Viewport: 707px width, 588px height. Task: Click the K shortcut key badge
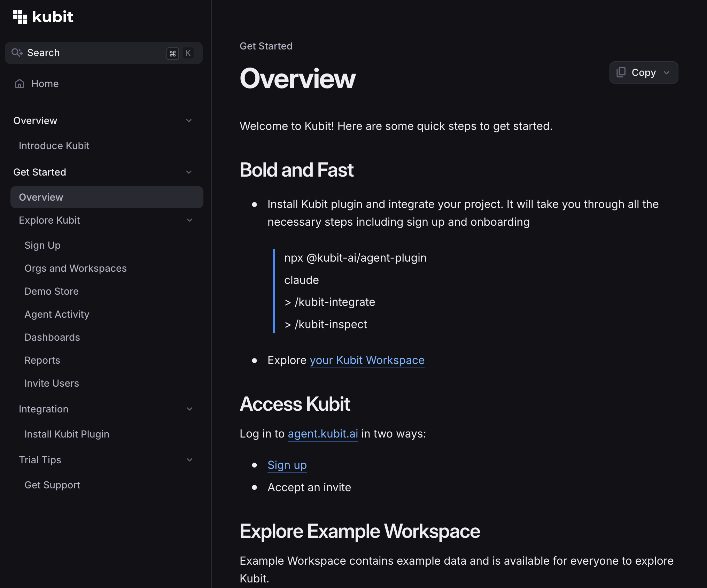click(x=188, y=53)
